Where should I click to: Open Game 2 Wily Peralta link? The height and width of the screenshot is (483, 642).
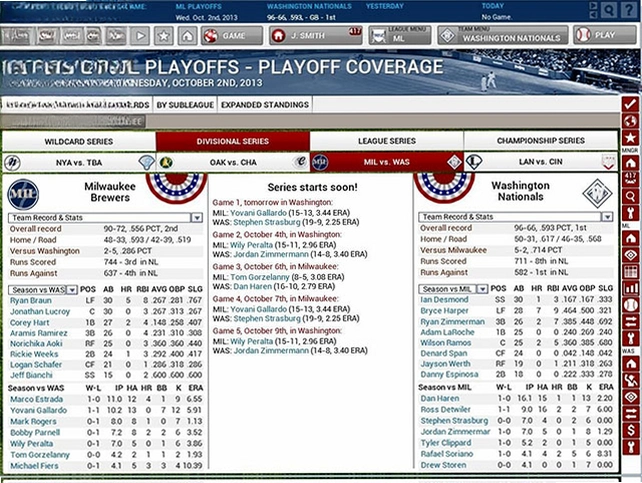pyautogui.click(x=251, y=245)
